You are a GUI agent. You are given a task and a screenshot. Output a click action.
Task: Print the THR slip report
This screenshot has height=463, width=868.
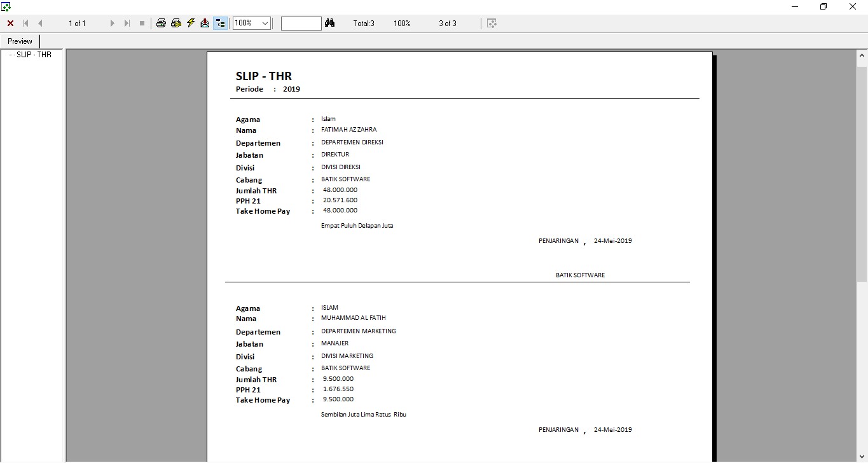pyautogui.click(x=161, y=24)
